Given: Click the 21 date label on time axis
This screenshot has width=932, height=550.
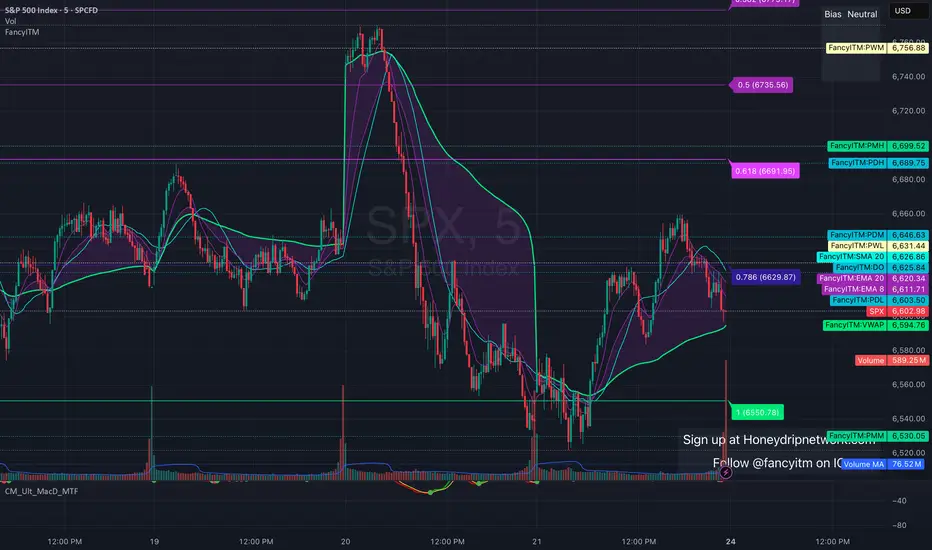Looking at the screenshot, I should (x=537, y=542).
